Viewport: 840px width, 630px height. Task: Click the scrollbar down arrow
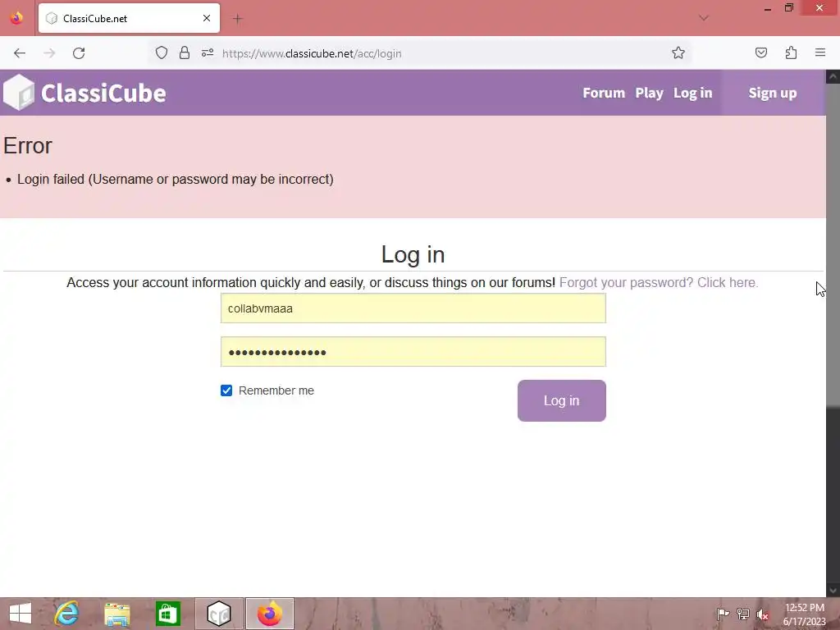point(833,591)
